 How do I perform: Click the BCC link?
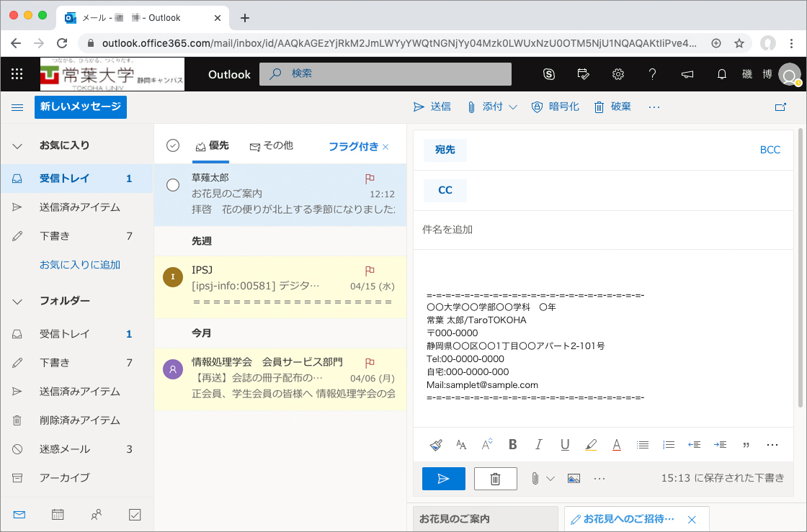click(x=770, y=150)
